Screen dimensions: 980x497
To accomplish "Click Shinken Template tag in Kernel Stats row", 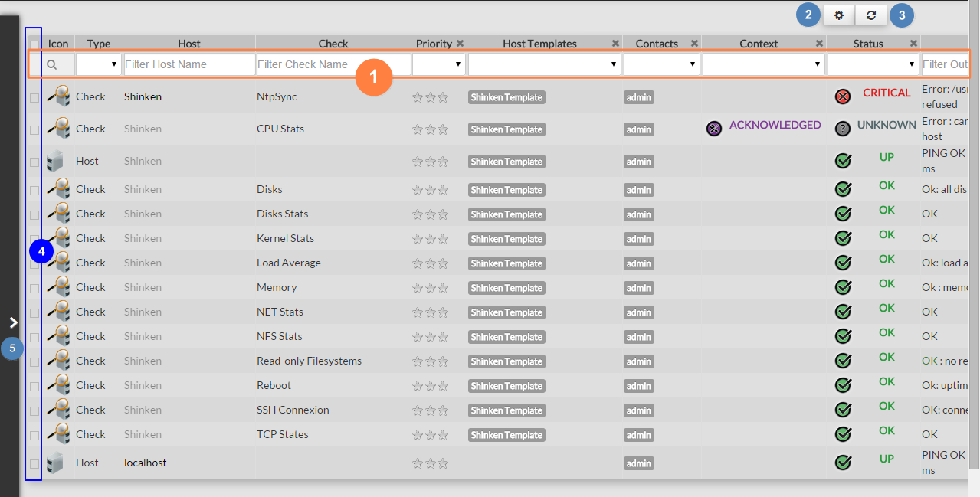I will 506,239.
